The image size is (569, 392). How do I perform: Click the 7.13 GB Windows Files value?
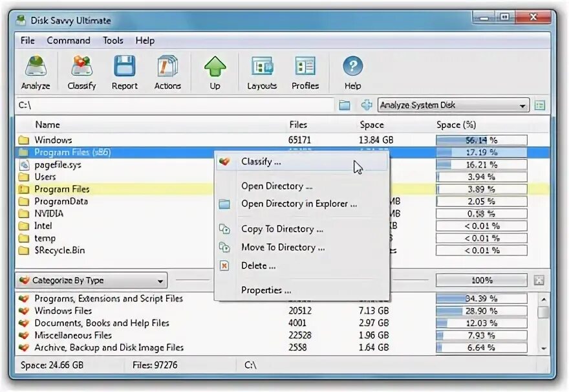(374, 310)
